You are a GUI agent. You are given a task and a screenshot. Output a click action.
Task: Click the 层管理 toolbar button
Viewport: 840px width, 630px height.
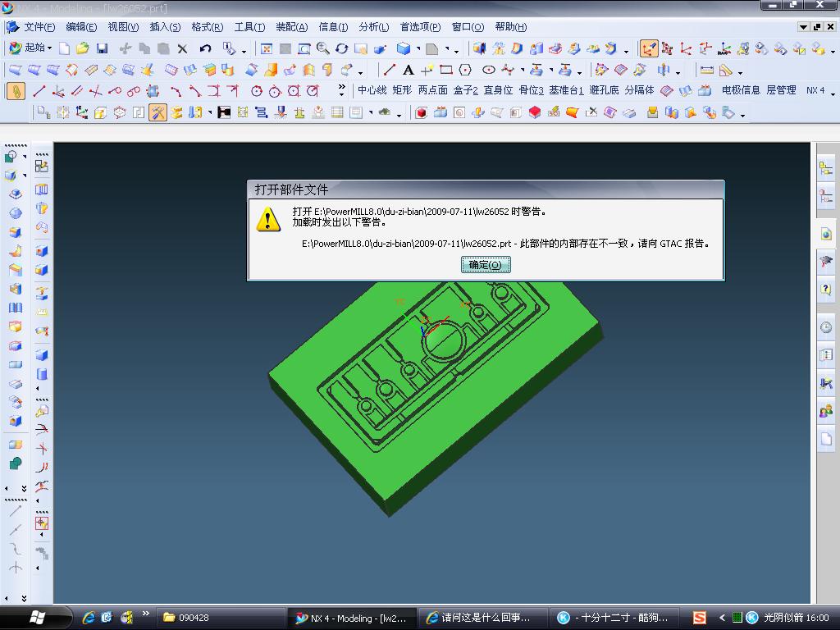[x=781, y=90]
